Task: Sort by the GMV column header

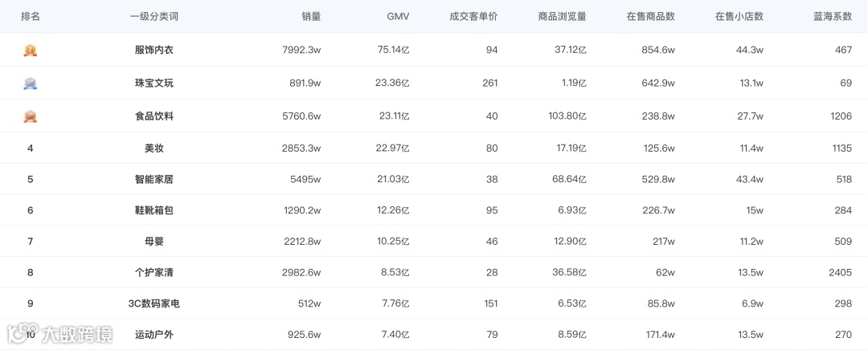Action: coord(397,16)
